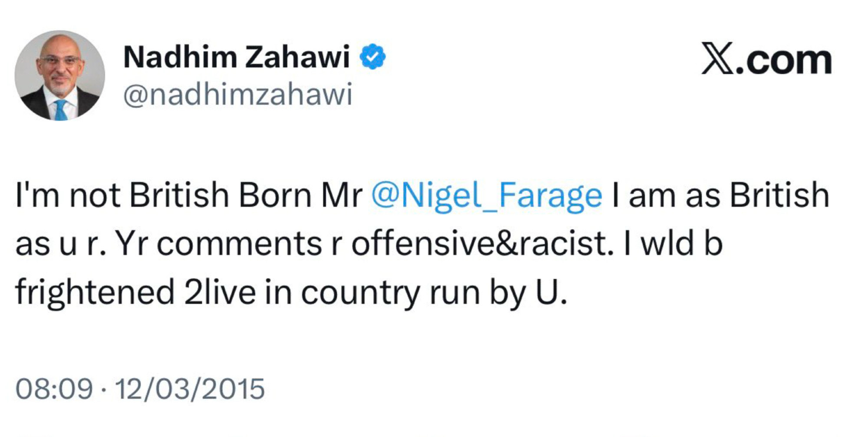Image resolution: width=868 pixels, height=437 pixels.
Task: Open the Nadhim Zahawi display name
Action: pos(236,57)
